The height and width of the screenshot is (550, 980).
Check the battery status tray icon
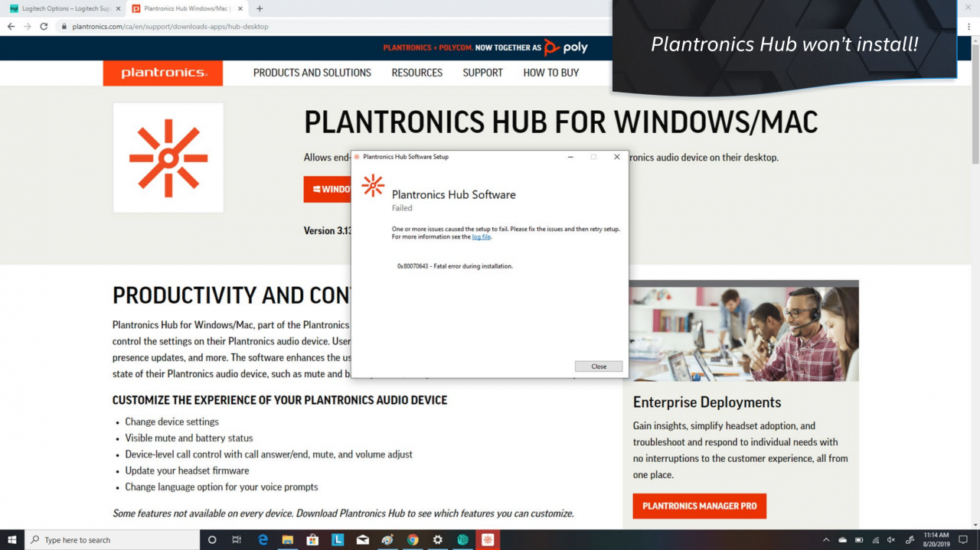click(859, 539)
